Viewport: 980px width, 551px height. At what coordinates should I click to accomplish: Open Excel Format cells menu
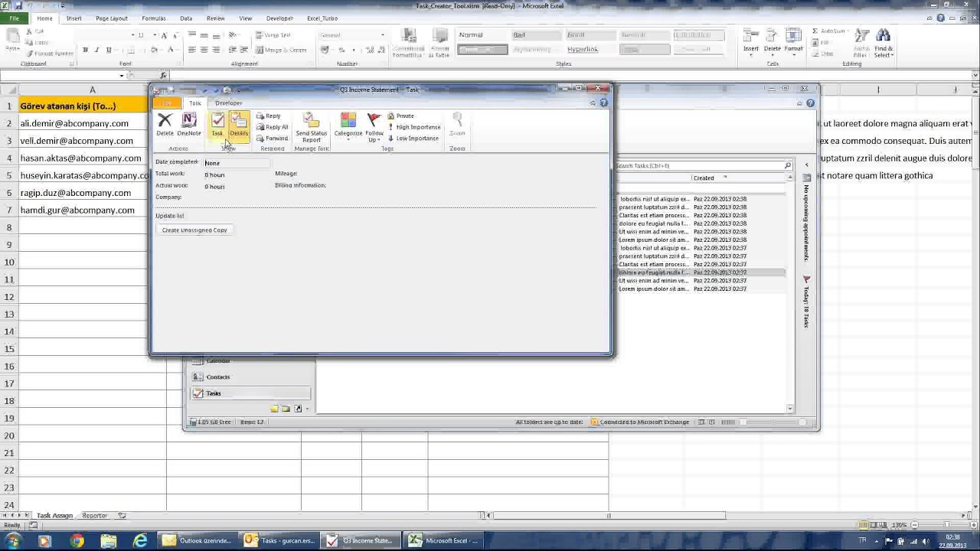click(x=794, y=42)
